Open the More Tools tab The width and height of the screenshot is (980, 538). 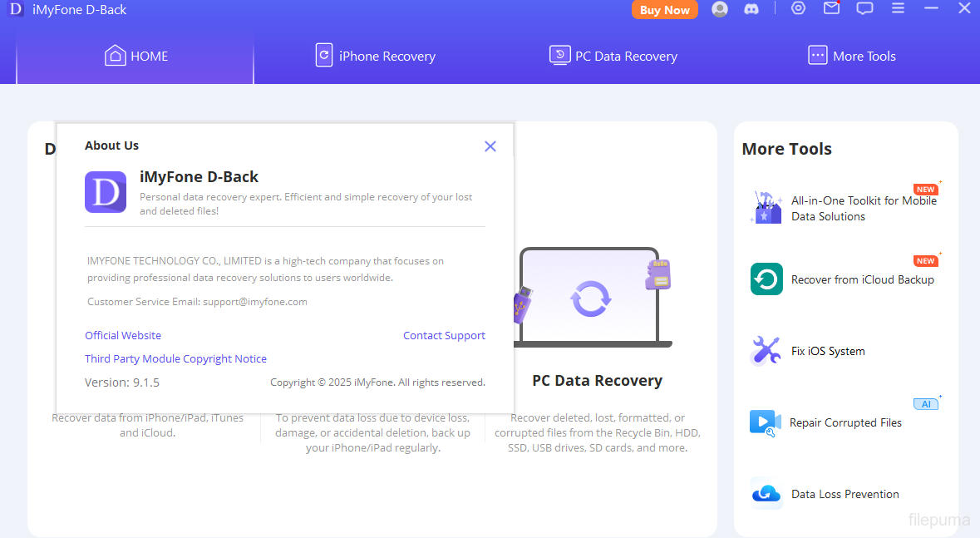852,57
